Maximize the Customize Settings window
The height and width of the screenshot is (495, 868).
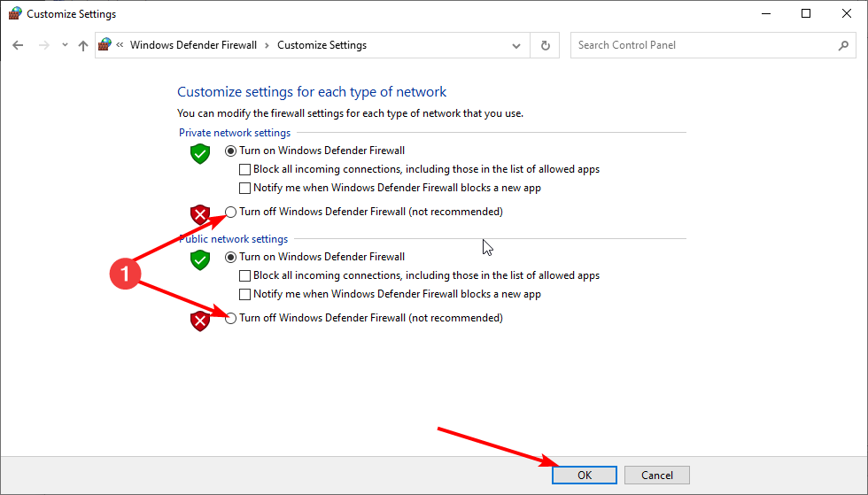[x=806, y=13]
